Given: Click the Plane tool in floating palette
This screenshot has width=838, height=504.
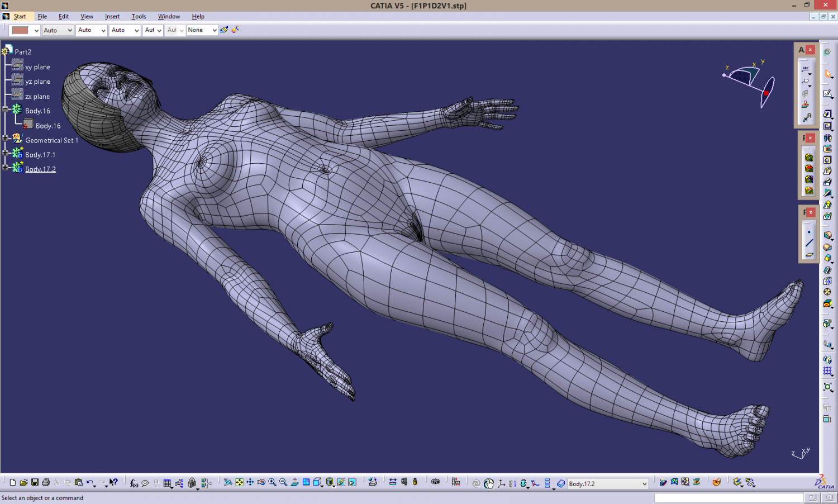Looking at the screenshot, I should (808, 255).
